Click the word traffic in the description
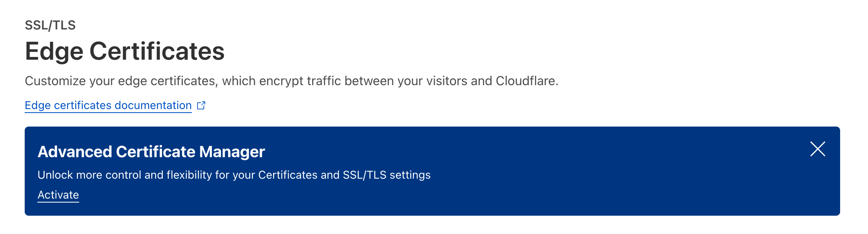Image resolution: width=868 pixels, height=234 pixels. click(x=324, y=81)
